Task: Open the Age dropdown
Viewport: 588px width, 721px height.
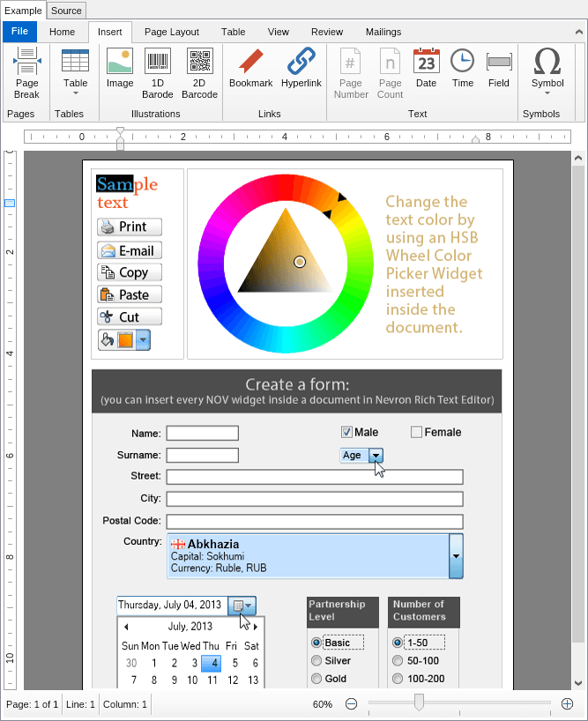Action: click(x=376, y=455)
